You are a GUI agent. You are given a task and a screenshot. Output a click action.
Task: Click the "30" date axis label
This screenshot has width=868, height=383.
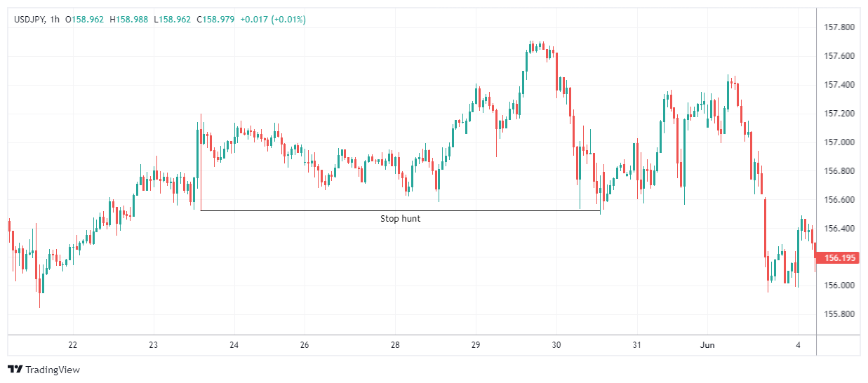click(556, 345)
